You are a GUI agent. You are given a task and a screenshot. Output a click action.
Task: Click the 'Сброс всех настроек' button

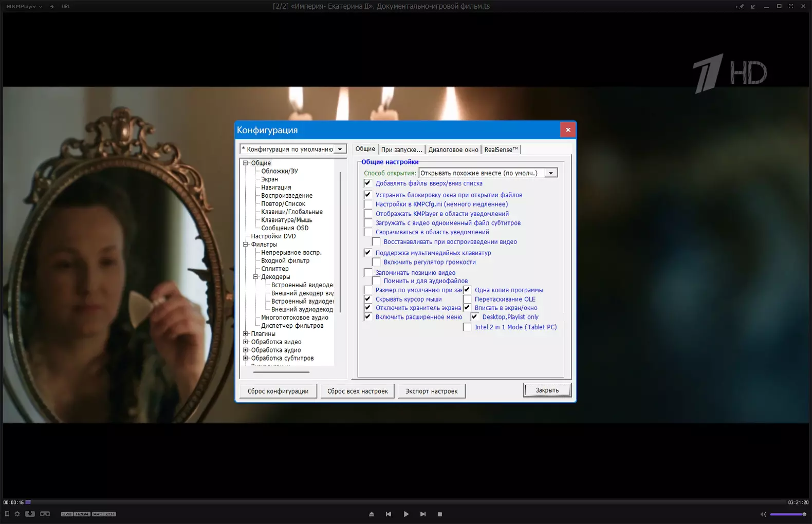(358, 391)
